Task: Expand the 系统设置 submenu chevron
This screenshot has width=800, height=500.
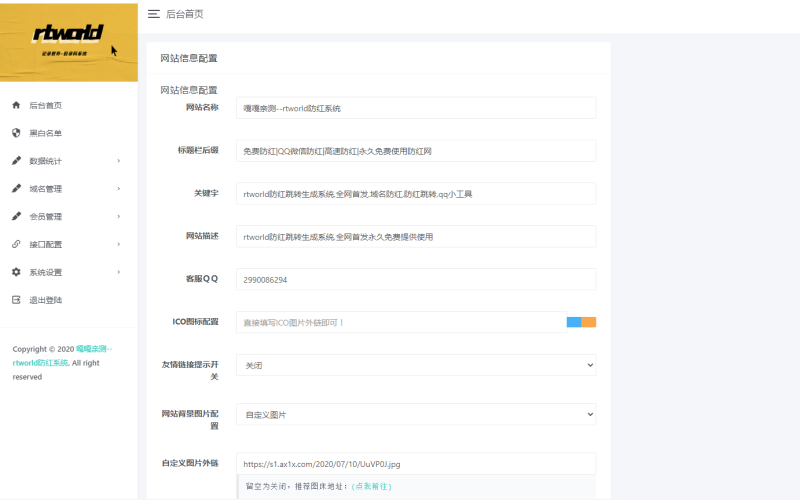Action: click(119, 272)
